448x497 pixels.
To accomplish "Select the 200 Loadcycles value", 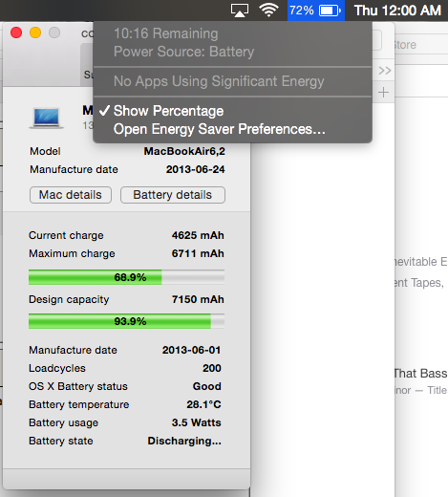I will pos(212,368).
